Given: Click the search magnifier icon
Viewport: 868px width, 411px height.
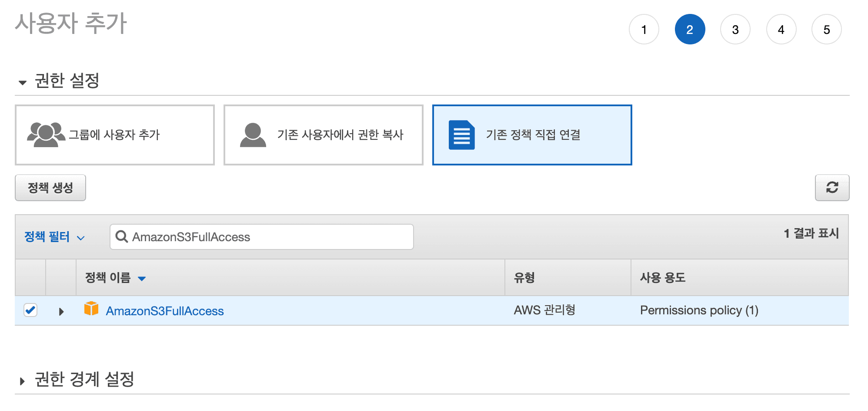Looking at the screenshot, I should (121, 236).
